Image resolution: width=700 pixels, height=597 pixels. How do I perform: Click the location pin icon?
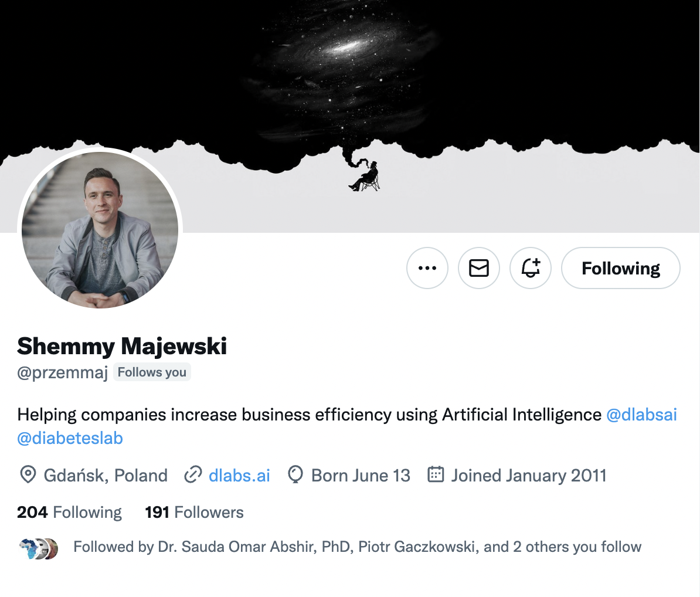tap(28, 474)
